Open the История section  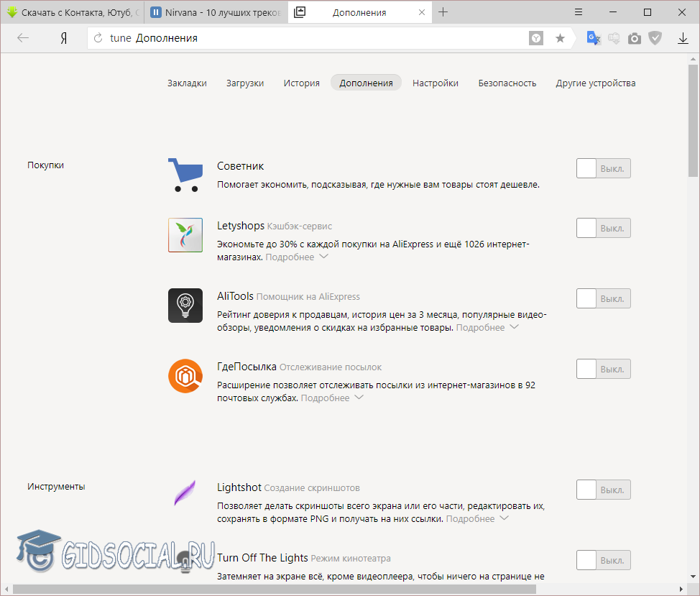click(x=302, y=83)
